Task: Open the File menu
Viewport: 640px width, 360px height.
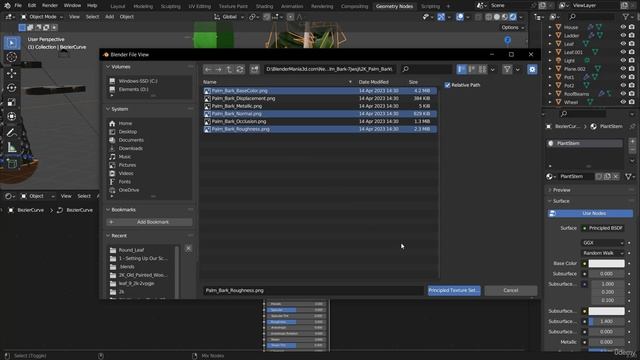Action: tap(18, 6)
